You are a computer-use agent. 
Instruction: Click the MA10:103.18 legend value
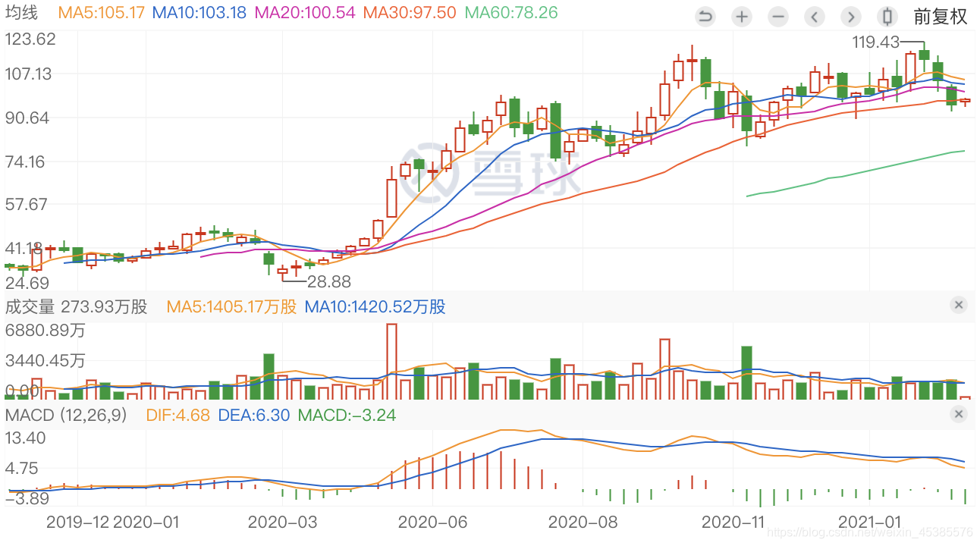pos(199,13)
